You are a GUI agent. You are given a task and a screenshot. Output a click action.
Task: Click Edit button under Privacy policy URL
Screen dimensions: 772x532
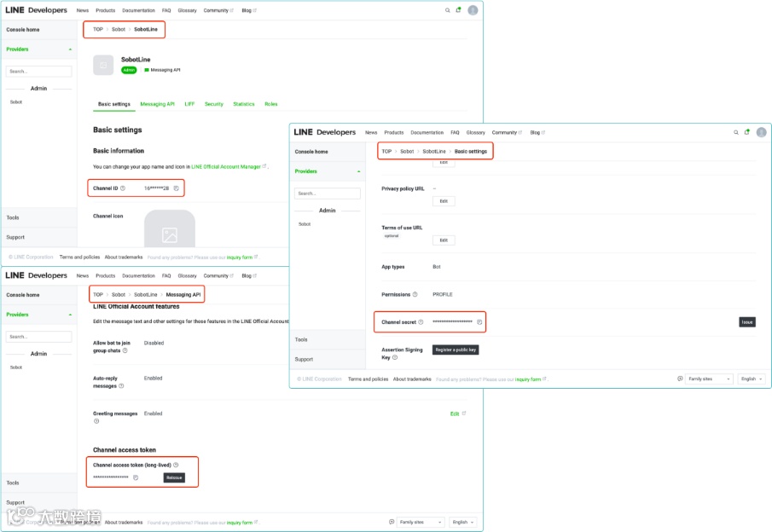click(444, 201)
